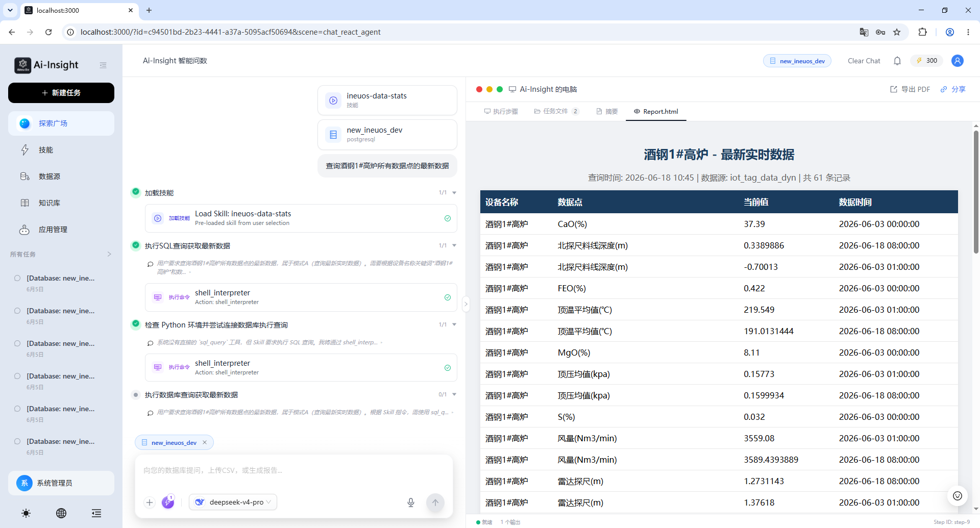Toggle theme with the sun icon
Screen dimensions: 980x528
(26, 513)
